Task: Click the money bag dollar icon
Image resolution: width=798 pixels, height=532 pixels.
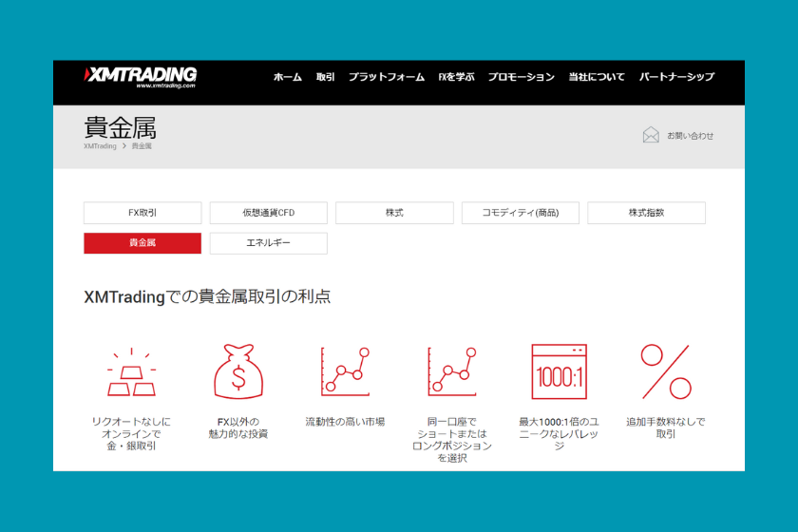Action: [x=237, y=371]
